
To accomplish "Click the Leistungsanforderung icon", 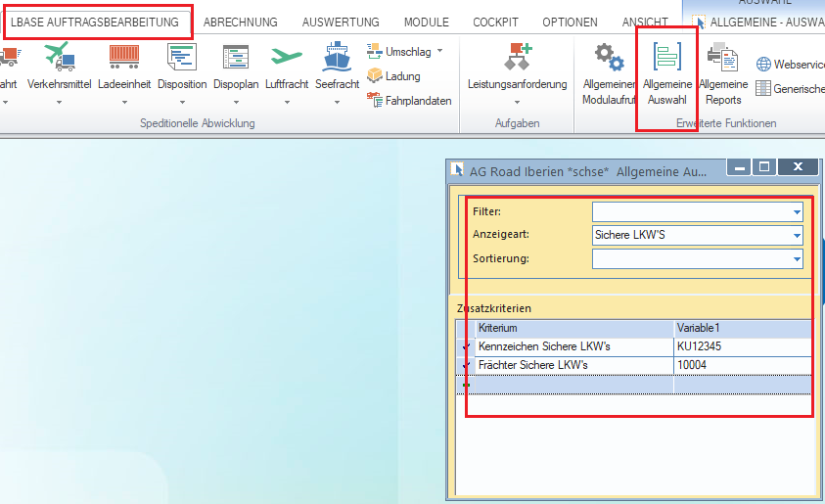I will (518, 57).
